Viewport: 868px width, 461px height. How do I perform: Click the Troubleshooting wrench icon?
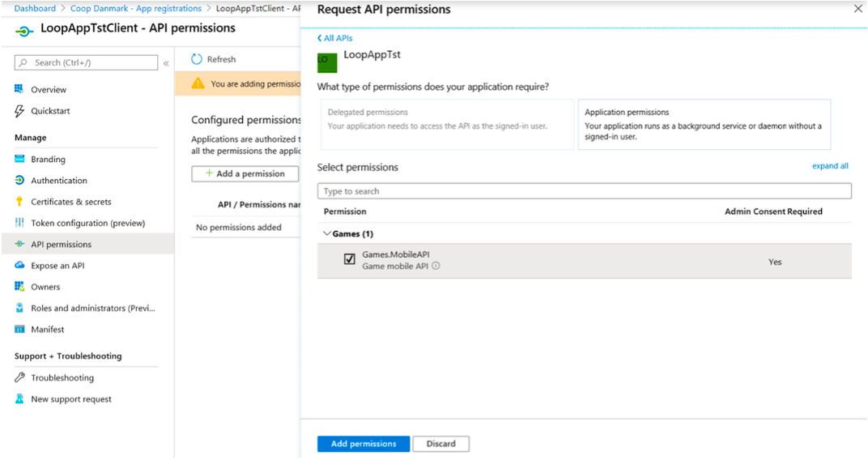pos(19,378)
